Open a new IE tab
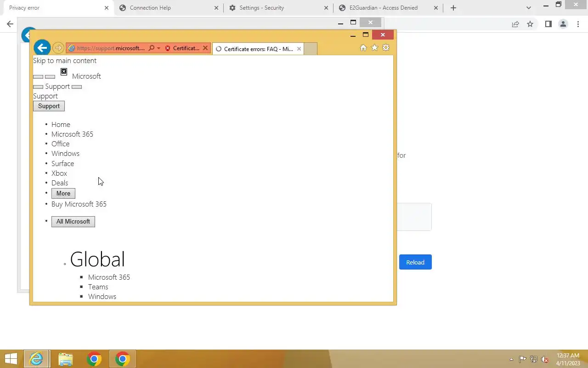 311,49
